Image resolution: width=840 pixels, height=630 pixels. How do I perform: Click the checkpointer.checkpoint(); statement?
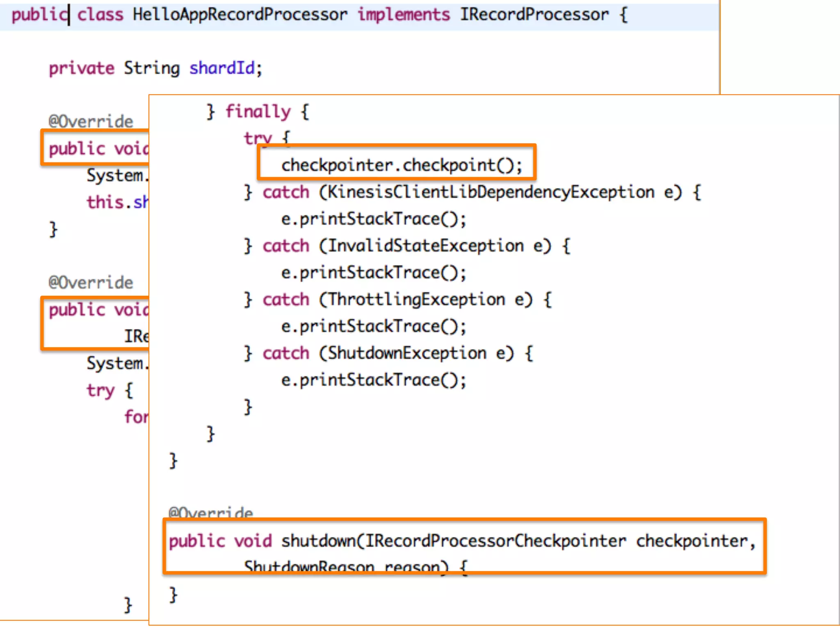402,165
